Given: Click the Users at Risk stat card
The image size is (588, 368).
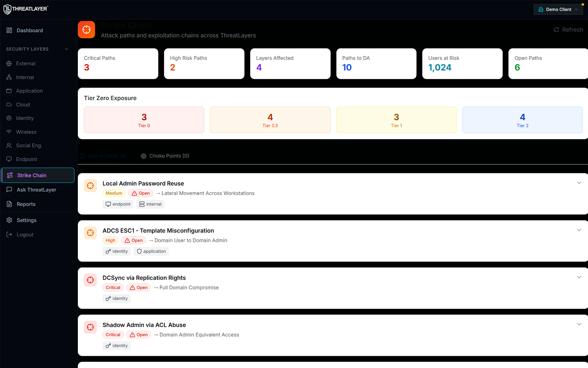Looking at the screenshot, I should coord(462,63).
